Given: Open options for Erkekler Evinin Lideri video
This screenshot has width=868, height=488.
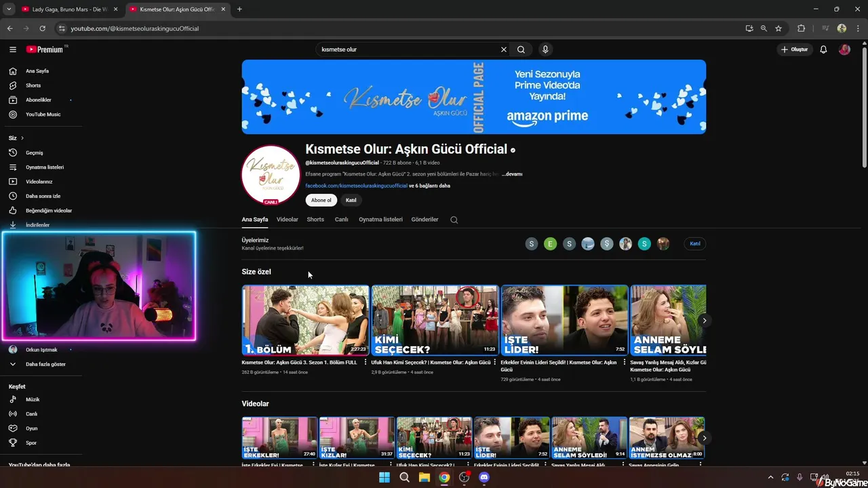Looking at the screenshot, I should (625, 363).
